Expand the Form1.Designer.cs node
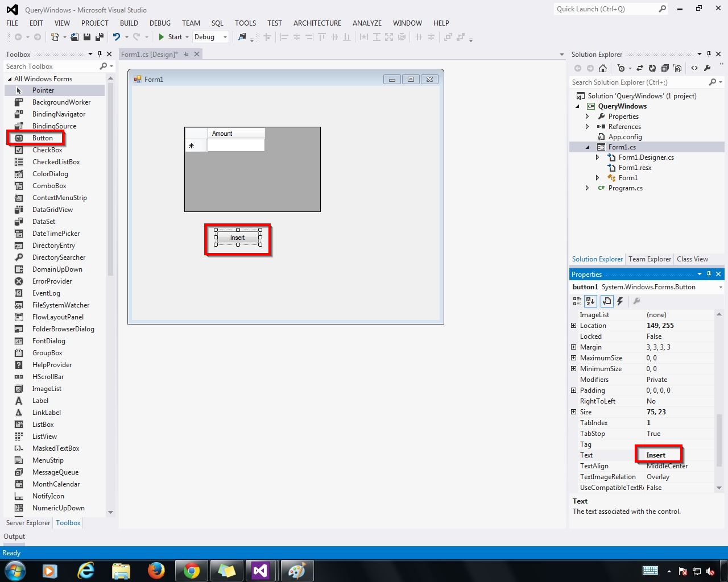Screen dimensions: 728x582 coord(597,157)
